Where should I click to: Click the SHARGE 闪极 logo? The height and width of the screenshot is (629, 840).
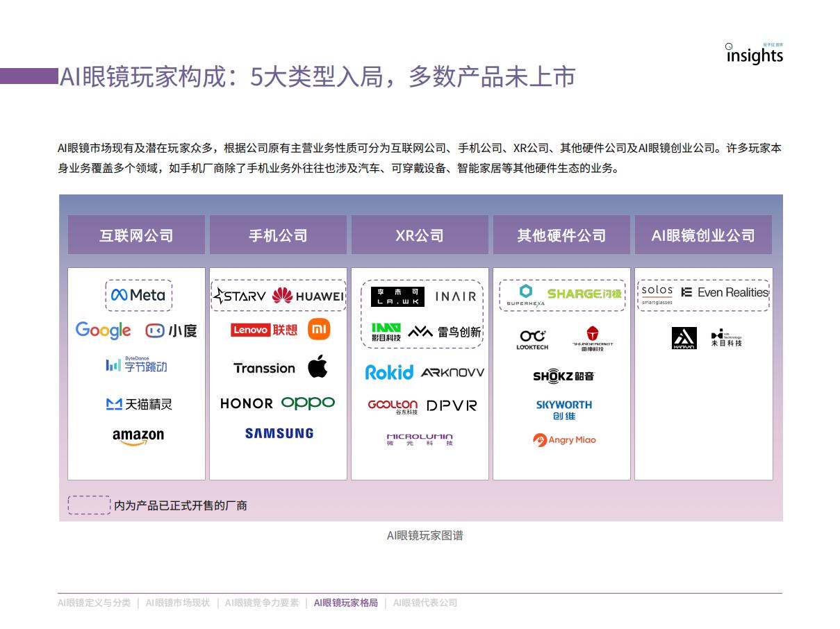coord(584,294)
